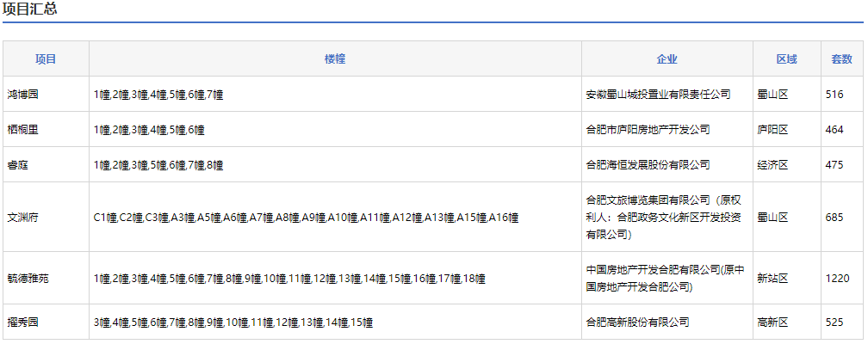Select company 安徽蜀山城投置业有限责任公司
The image size is (868, 344).
pos(658,94)
